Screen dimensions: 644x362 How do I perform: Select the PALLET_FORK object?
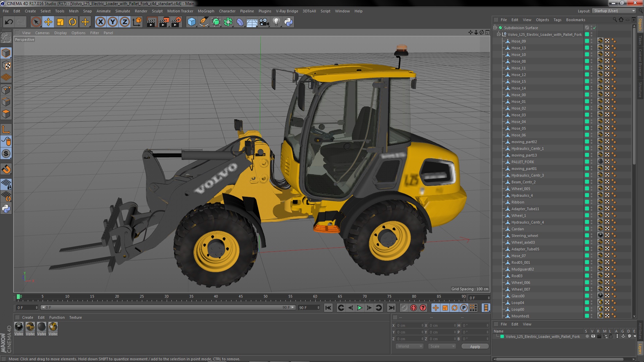pyautogui.click(x=523, y=162)
